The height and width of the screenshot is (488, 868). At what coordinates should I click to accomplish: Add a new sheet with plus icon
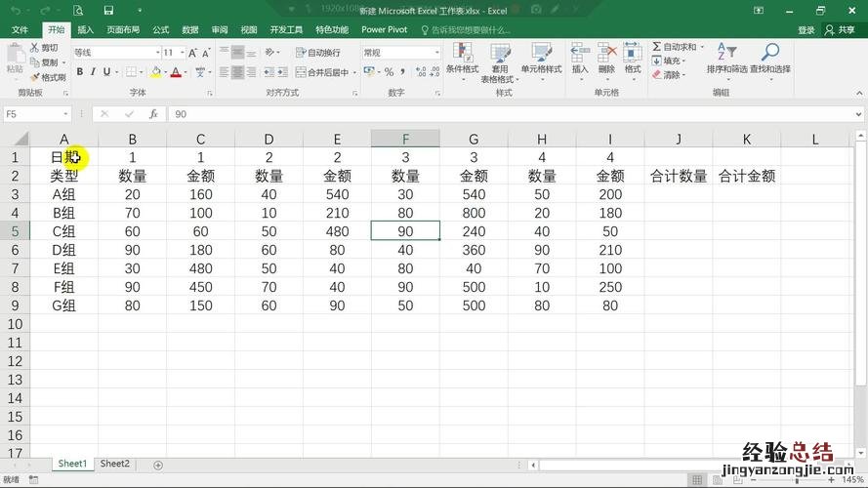point(158,465)
